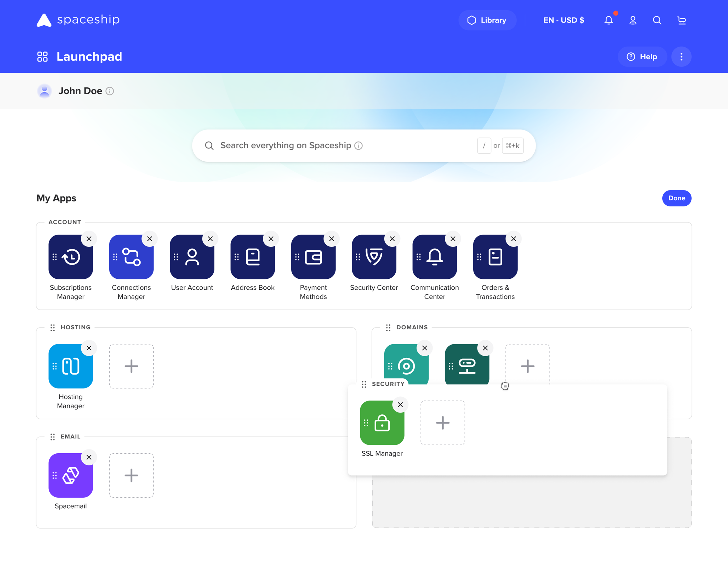This screenshot has width=728, height=563.
Task: Open the shopping cart icon
Action: (681, 20)
